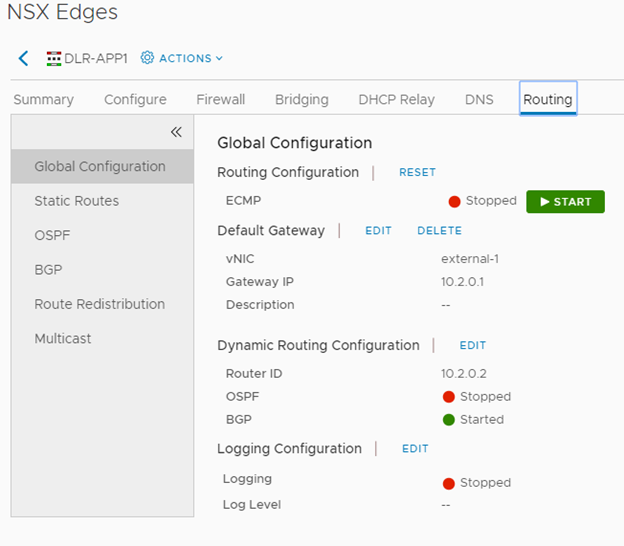Edit the Logging Configuration
The width and height of the screenshot is (624, 546).
pyautogui.click(x=415, y=449)
